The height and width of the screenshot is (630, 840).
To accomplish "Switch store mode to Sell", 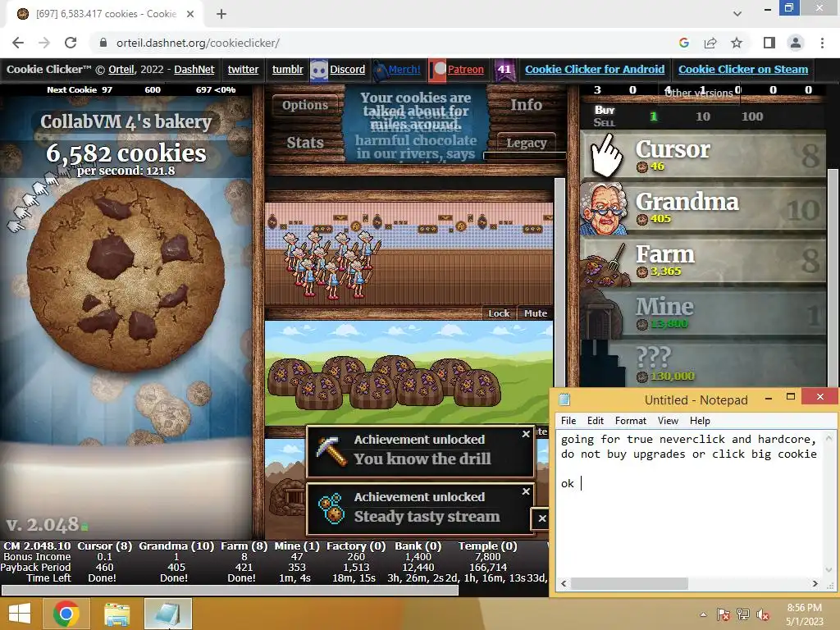I will [x=605, y=123].
